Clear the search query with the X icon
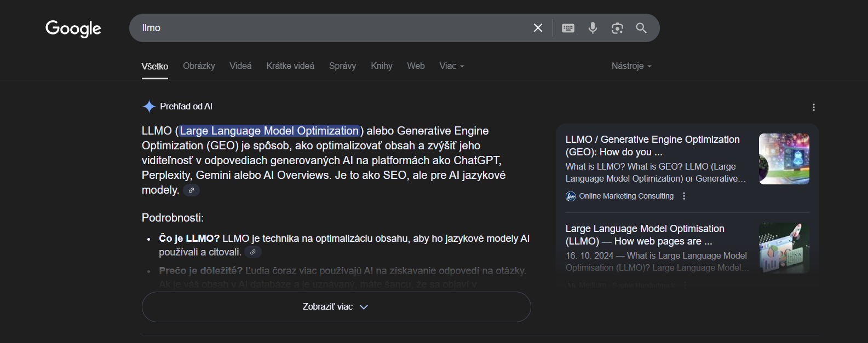The width and height of the screenshot is (868, 343). pyautogui.click(x=538, y=28)
